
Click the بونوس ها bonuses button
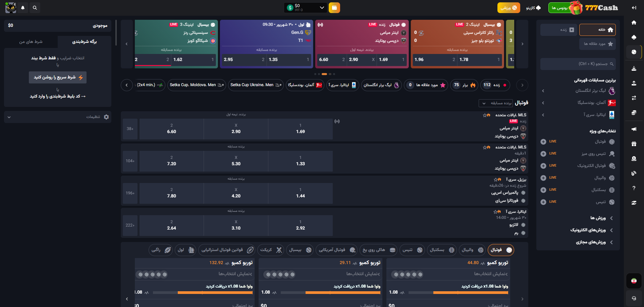(x=560, y=8)
